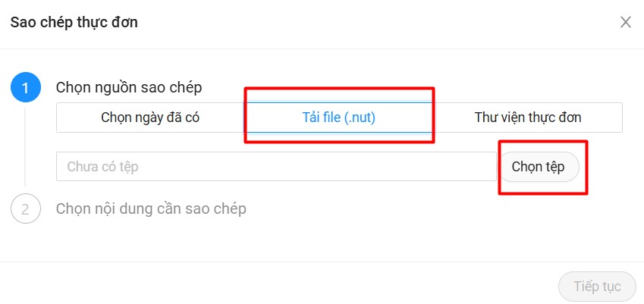Click the step 1 circle indicator
This screenshot has height=304, width=644.
[25, 88]
